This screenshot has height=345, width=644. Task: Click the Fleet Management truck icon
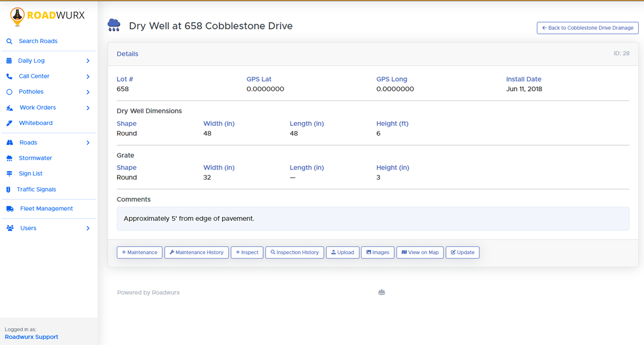click(x=10, y=209)
